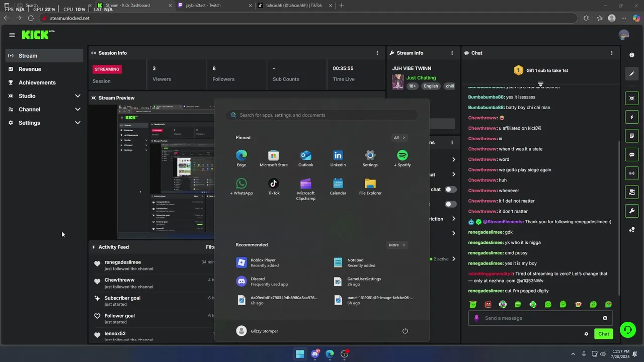
Task: Expand the Channel sidebar section
Action: pos(44,109)
